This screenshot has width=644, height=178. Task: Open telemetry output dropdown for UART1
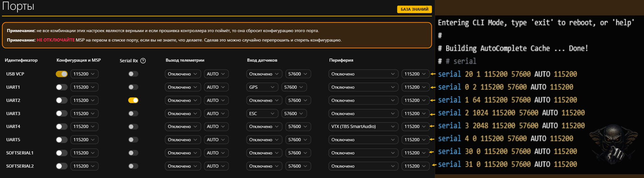coord(183,87)
